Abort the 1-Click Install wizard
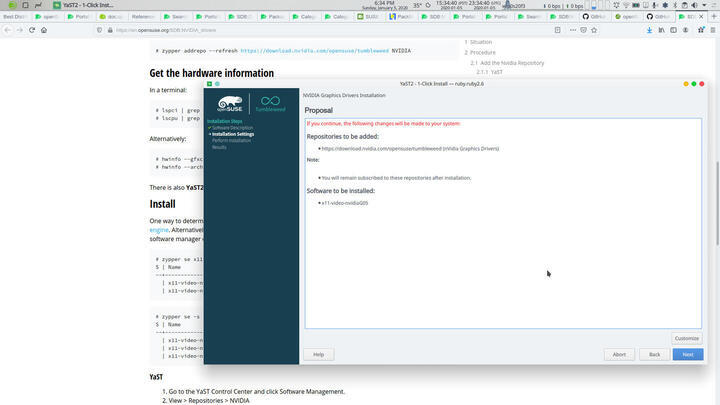The height and width of the screenshot is (405, 720). (619, 354)
